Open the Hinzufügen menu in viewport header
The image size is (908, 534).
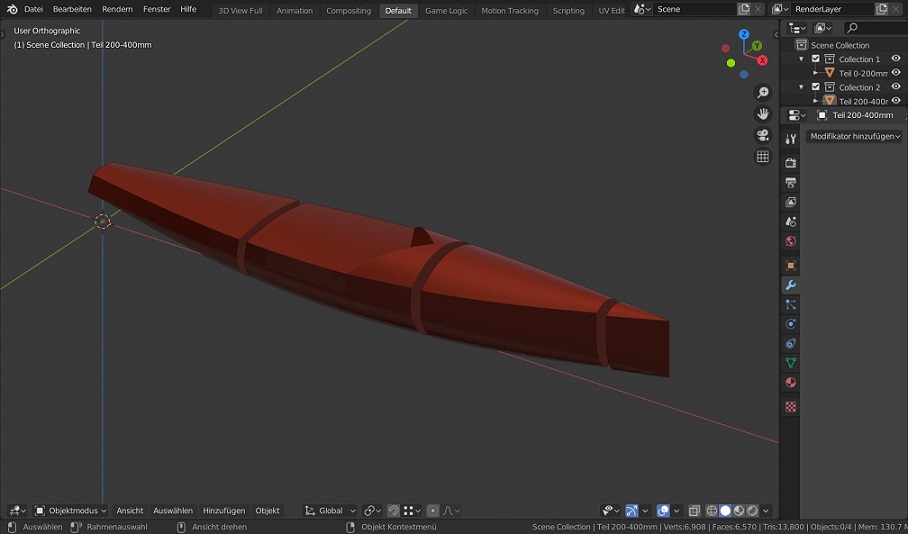pos(224,511)
